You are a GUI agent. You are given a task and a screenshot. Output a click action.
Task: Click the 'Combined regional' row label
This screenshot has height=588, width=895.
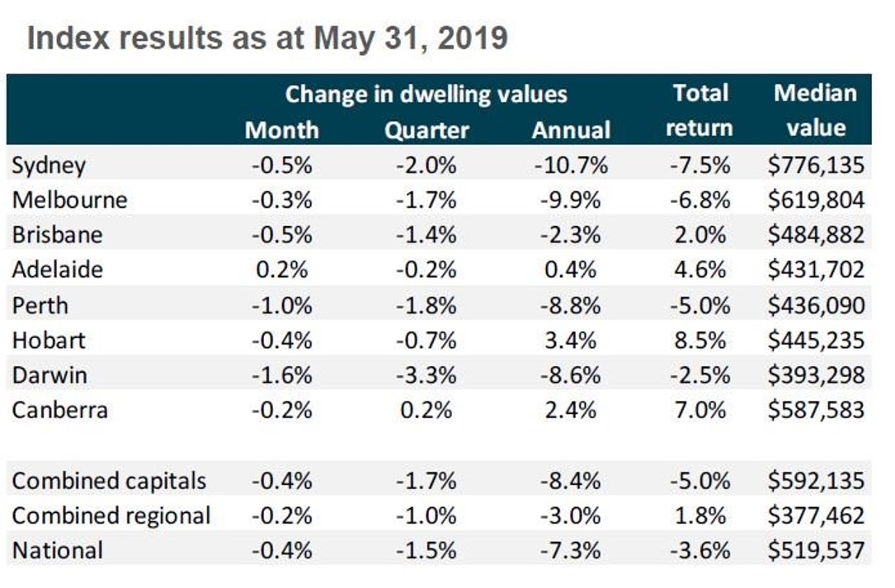pyautogui.click(x=111, y=516)
